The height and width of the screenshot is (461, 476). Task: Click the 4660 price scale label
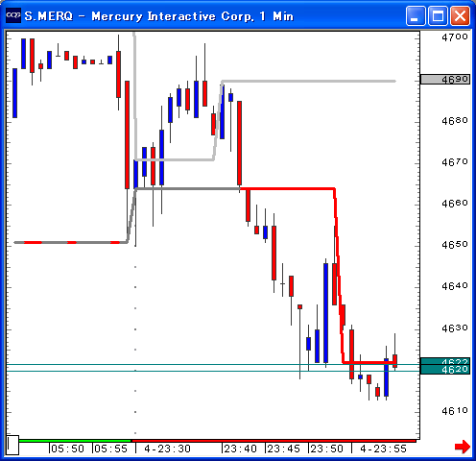(x=455, y=203)
